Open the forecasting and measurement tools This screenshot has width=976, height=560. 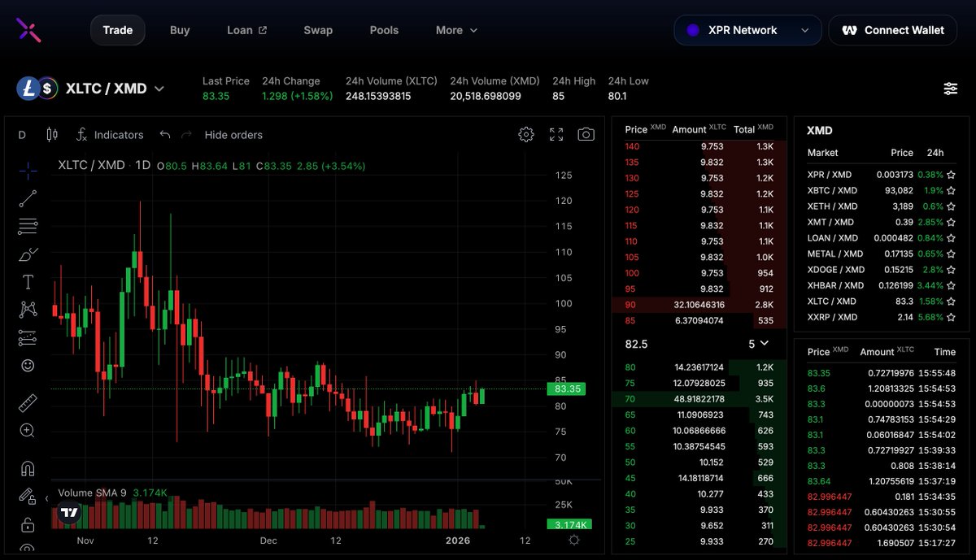[28, 337]
